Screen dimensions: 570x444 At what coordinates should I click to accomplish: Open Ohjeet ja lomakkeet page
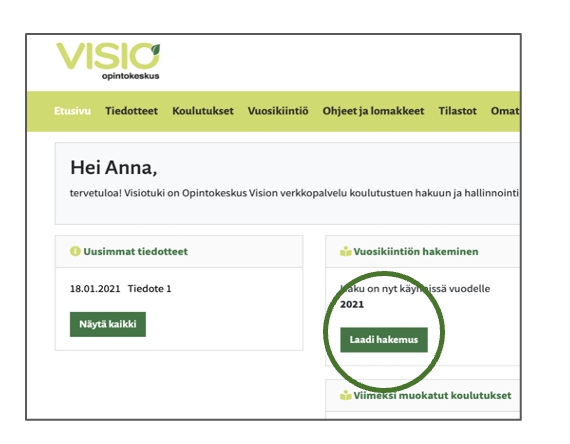pos(373,111)
